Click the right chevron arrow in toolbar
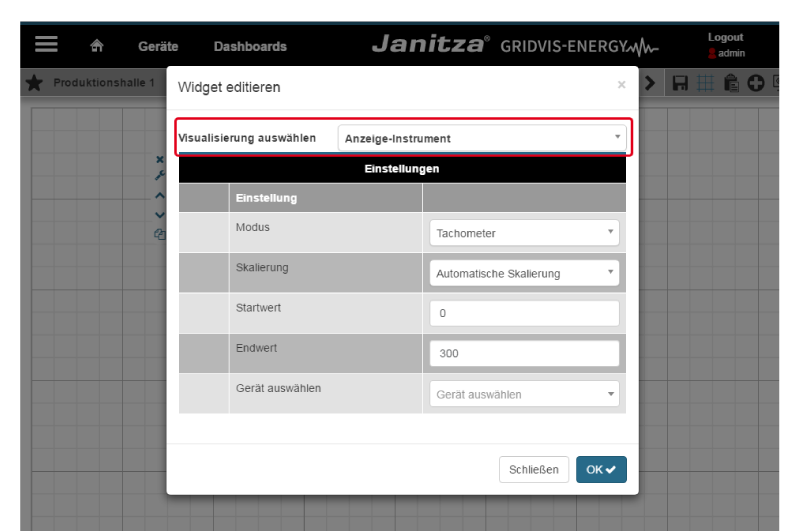800x531 pixels. click(x=650, y=83)
